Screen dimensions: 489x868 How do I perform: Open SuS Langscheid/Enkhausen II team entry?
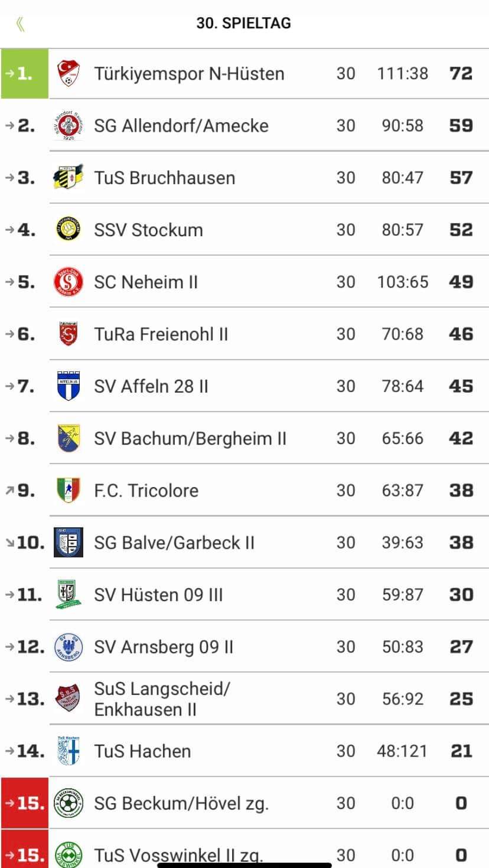162,699
